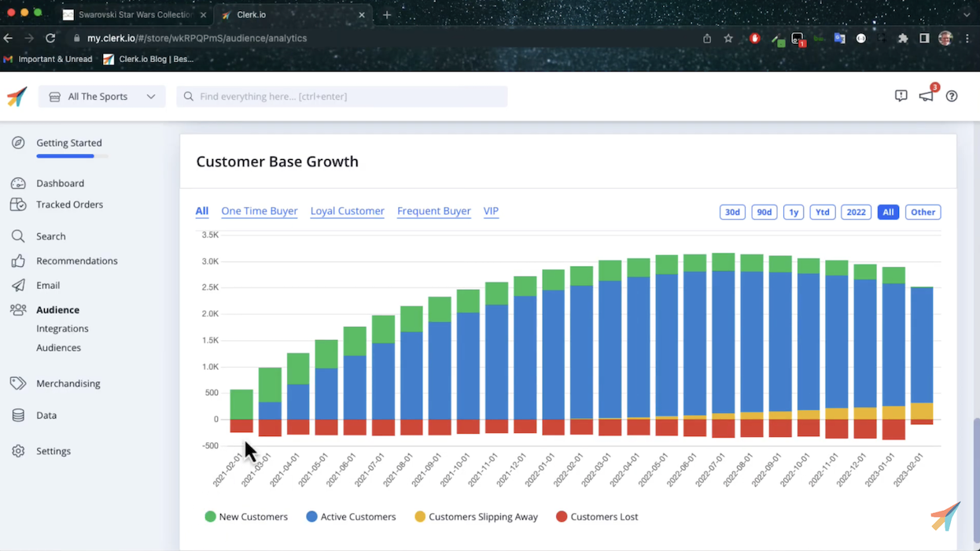Bookmark this page with the star icon
The height and width of the screenshot is (551, 980).
click(x=728, y=38)
